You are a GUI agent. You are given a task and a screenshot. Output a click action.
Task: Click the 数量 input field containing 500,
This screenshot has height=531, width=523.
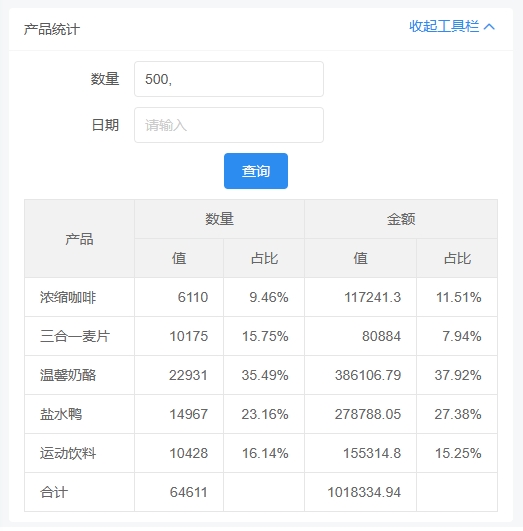(x=229, y=79)
